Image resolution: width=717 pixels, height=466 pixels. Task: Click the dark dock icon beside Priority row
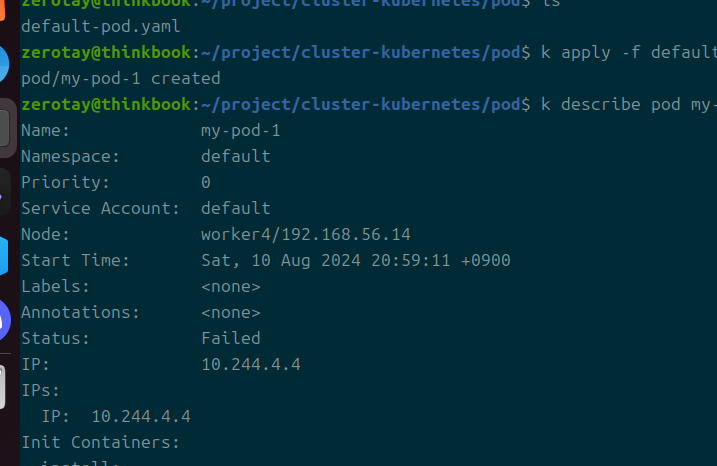point(5,190)
